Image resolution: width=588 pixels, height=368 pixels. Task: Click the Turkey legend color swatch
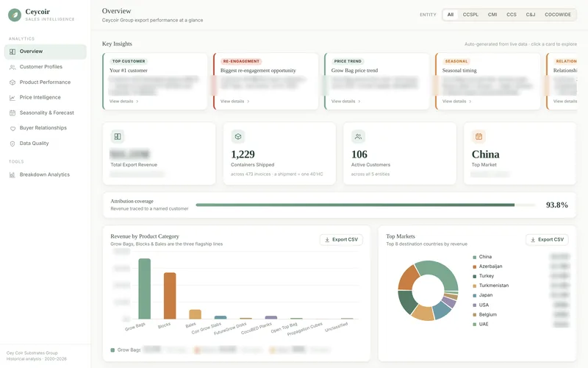pyautogui.click(x=474, y=277)
